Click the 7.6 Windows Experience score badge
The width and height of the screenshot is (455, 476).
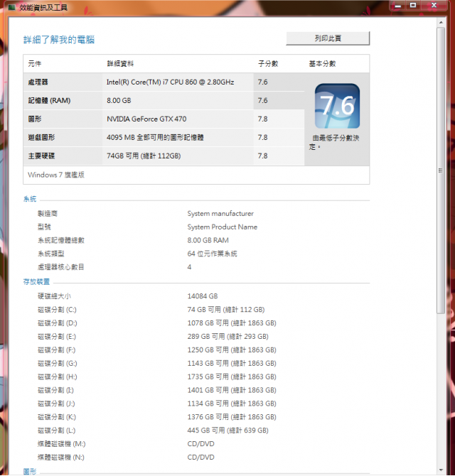337,106
